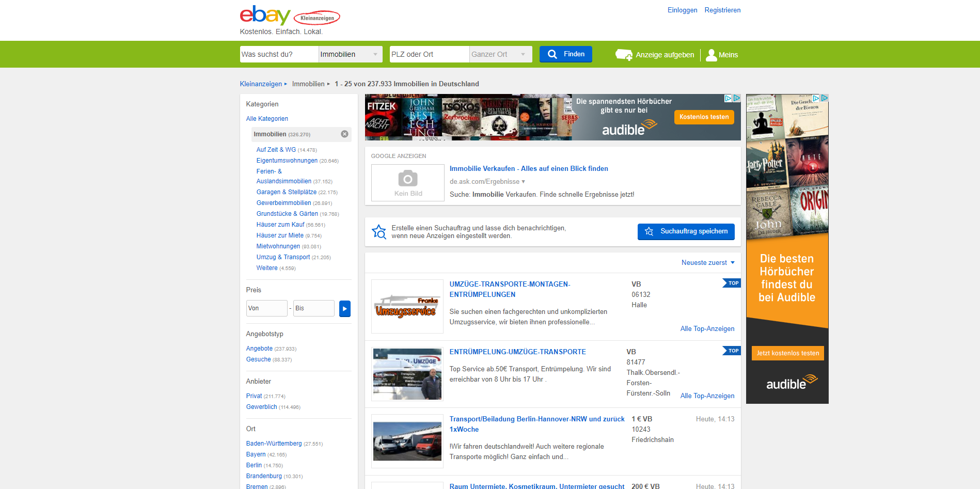Click TOP badge on the Entrümpelung listing
The height and width of the screenshot is (489, 980).
tap(732, 351)
